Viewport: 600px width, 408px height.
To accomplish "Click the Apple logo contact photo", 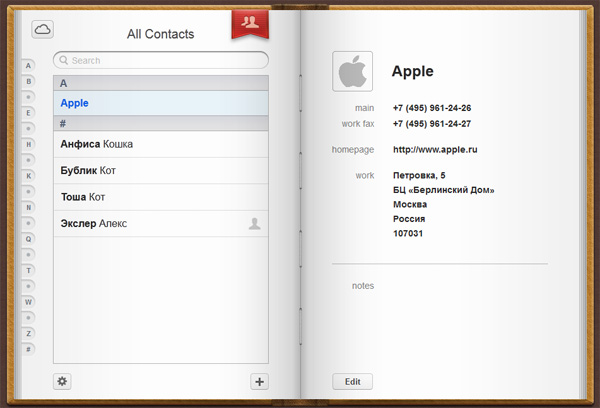I will 352,71.
